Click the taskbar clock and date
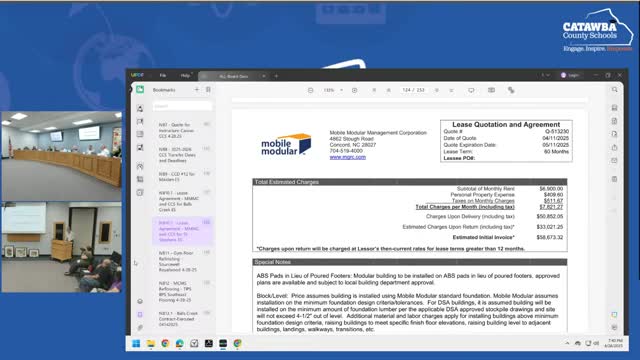This screenshot has height=360, width=640. click(x=614, y=343)
